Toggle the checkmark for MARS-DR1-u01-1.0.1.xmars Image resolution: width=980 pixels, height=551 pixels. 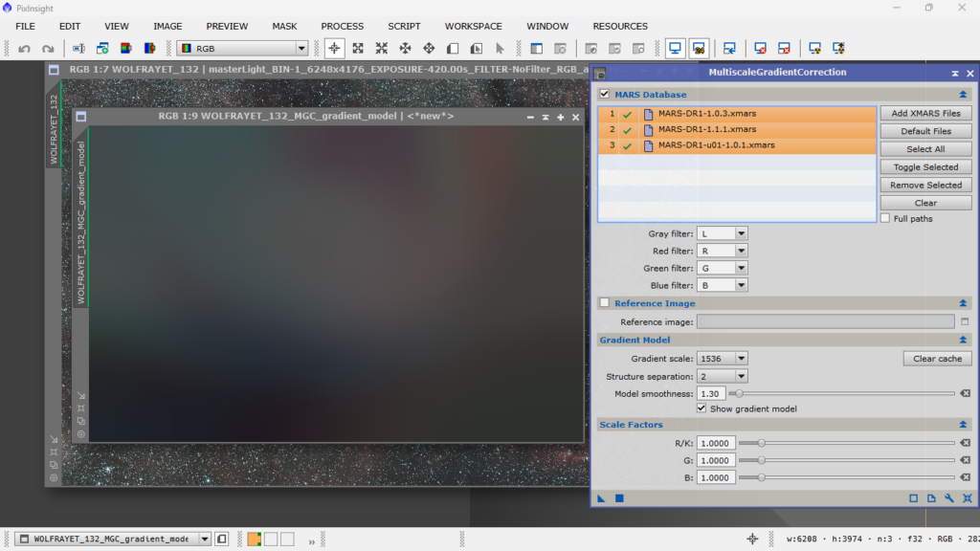pos(627,145)
